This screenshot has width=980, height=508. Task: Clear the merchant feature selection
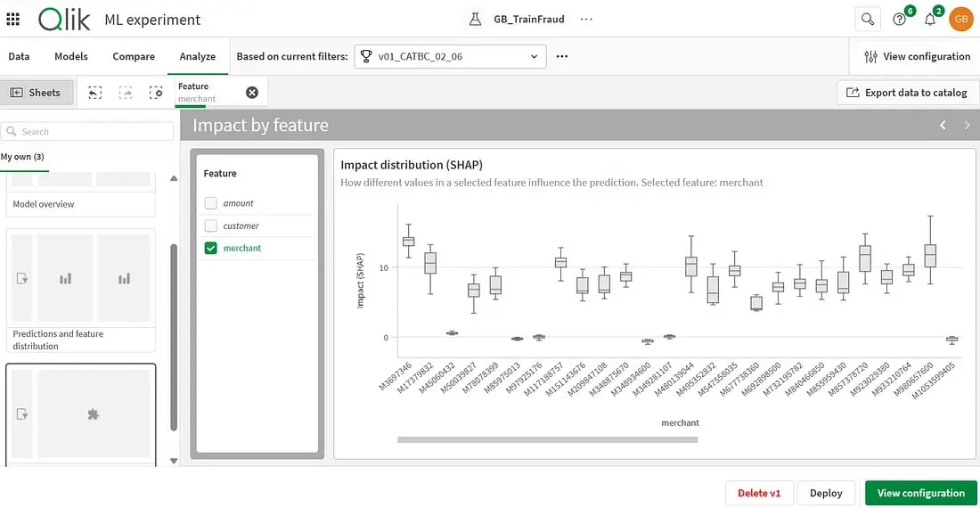click(252, 93)
